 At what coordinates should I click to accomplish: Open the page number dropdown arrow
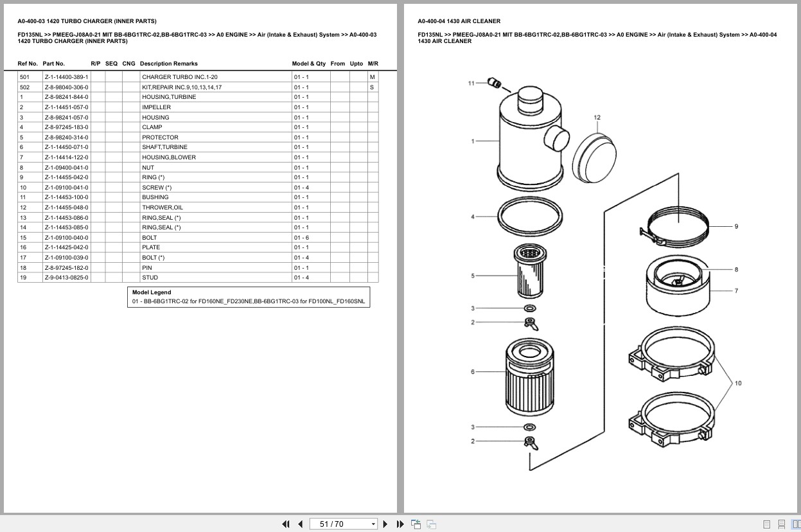373,524
